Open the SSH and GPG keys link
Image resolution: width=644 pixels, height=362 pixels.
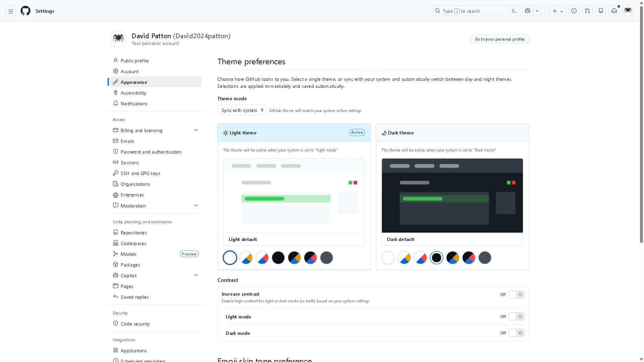click(140, 173)
